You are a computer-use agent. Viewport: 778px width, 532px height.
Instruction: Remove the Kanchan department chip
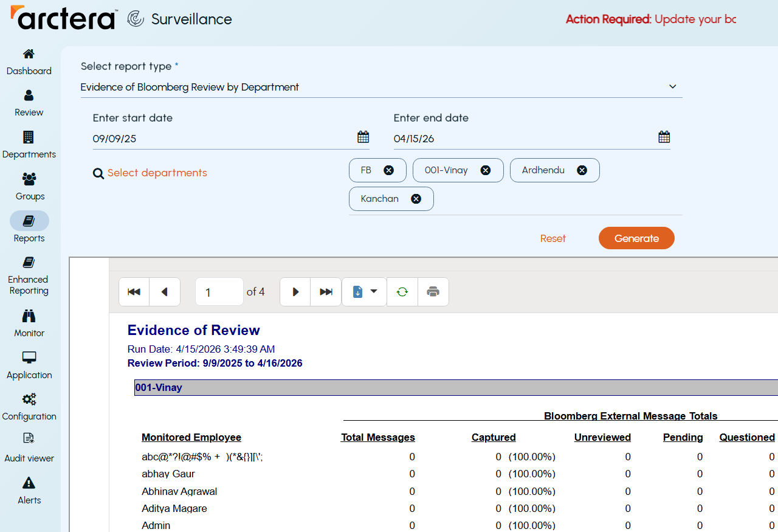click(416, 199)
